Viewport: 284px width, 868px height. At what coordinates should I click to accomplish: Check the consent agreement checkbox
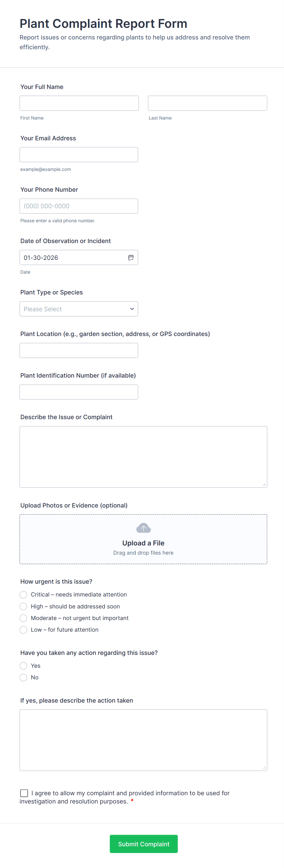click(x=24, y=793)
